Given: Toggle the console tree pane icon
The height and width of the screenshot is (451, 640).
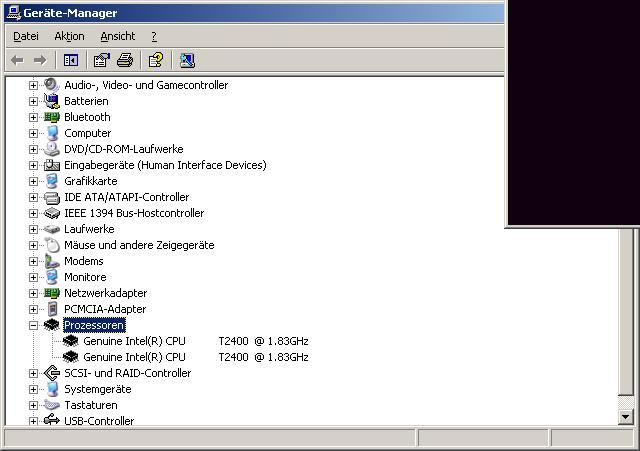Looking at the screenshot, I should [71, 60].
